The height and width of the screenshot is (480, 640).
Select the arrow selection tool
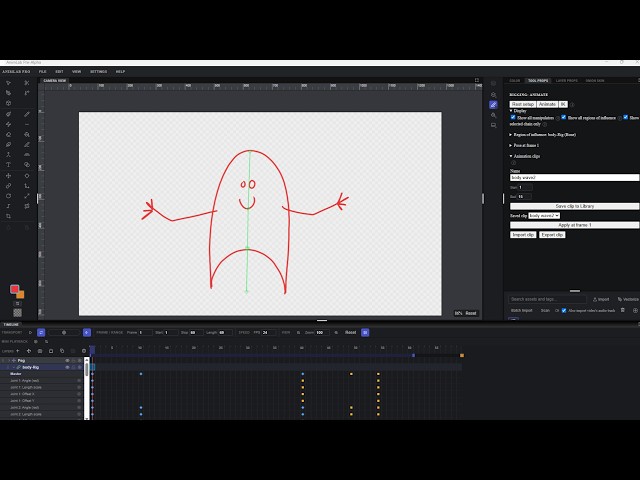[8, 83]
